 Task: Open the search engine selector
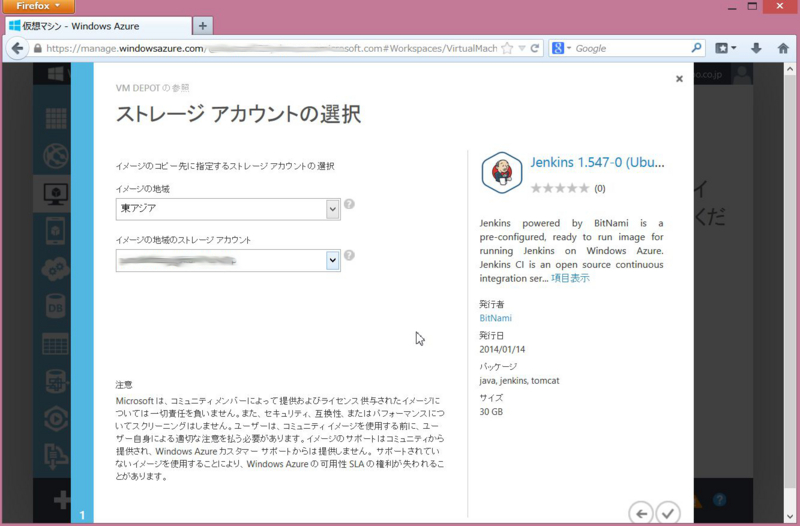561,48
